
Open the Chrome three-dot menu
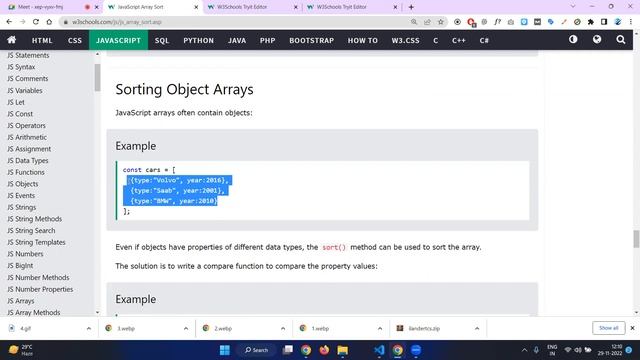[631, 22]
